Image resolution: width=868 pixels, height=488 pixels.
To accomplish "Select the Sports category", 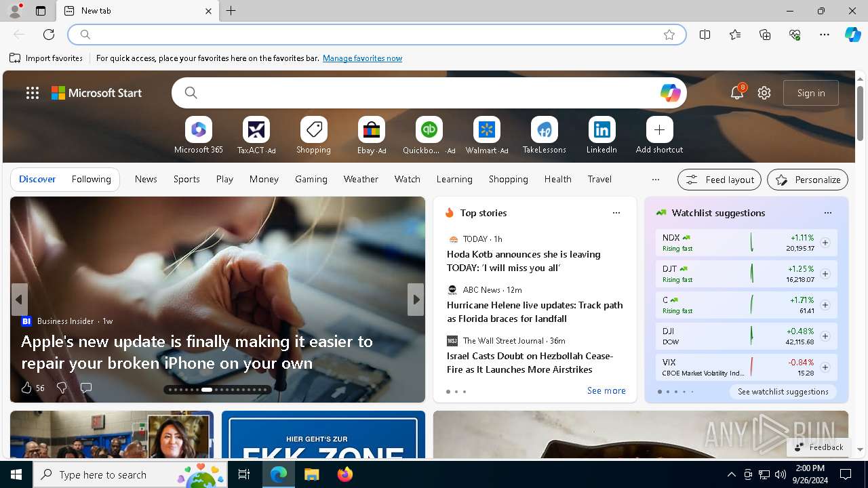I will 186,179.
